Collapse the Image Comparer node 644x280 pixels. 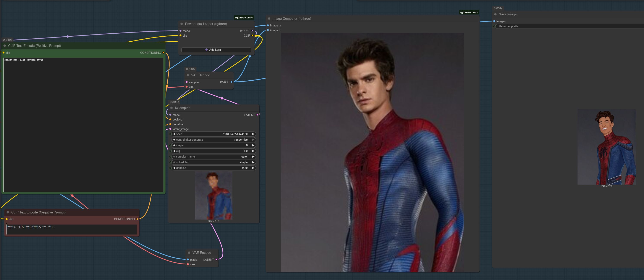tap(269, 19)
